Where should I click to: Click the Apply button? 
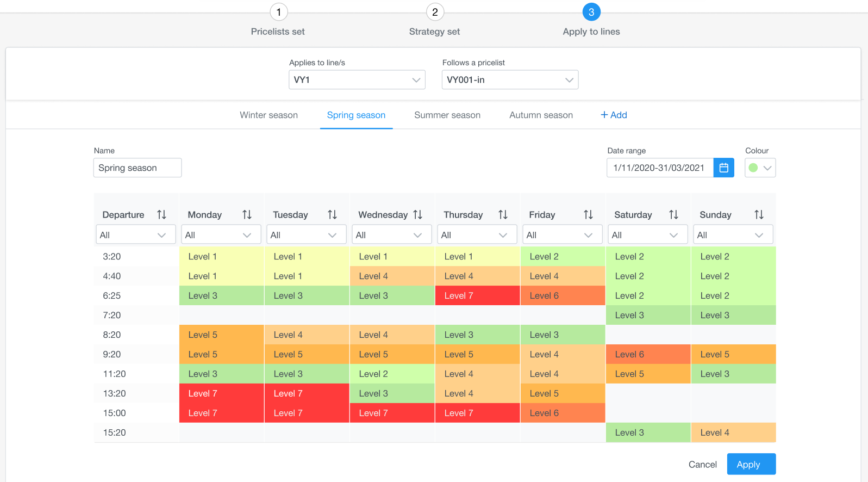pos(751,464)
